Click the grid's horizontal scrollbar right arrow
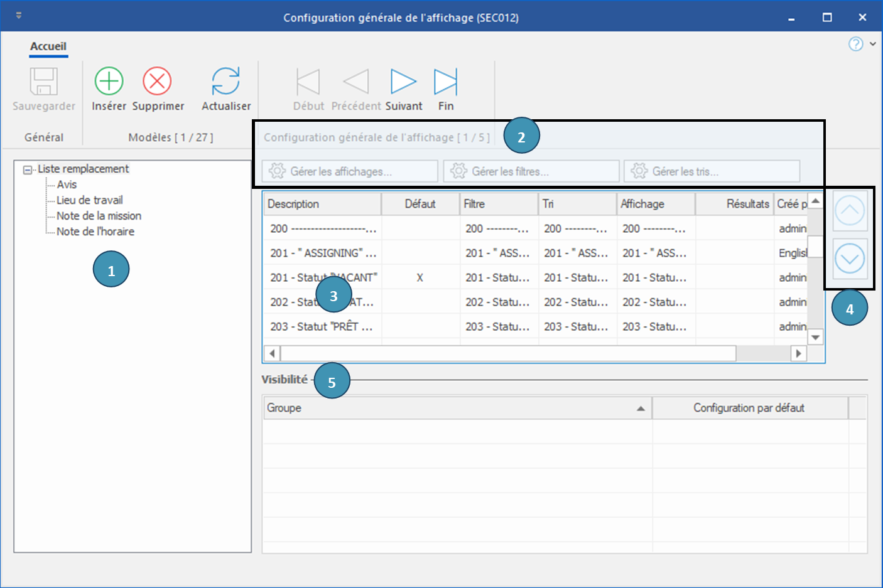 pos(798,353)
